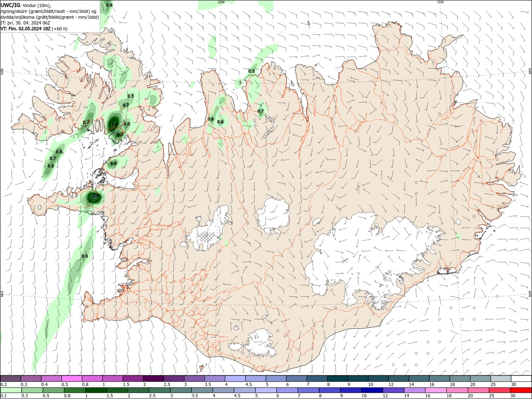Click the bright red swatch ending the lower scale
Image resolution: width=532 pixels, height=399 pixels.
[521, 390]
